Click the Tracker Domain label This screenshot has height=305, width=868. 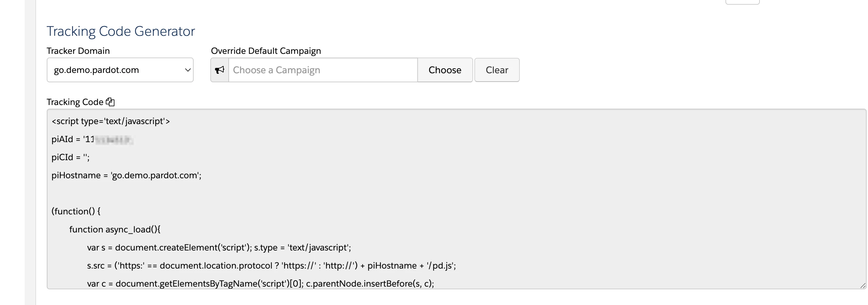pos(78,51)
